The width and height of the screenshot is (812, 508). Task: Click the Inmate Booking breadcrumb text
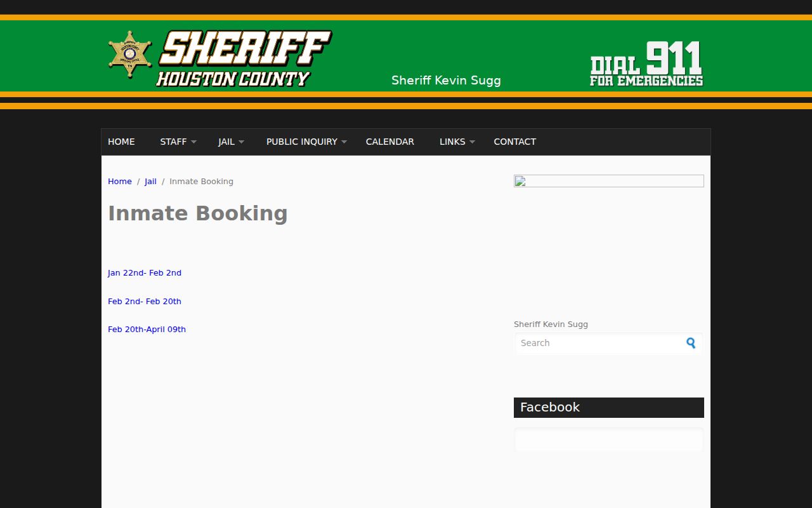click(201, 181)
